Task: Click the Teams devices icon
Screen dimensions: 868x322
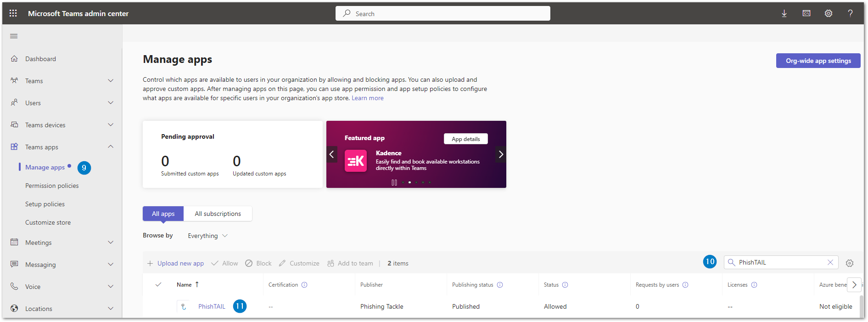Action: click(14, 125)
